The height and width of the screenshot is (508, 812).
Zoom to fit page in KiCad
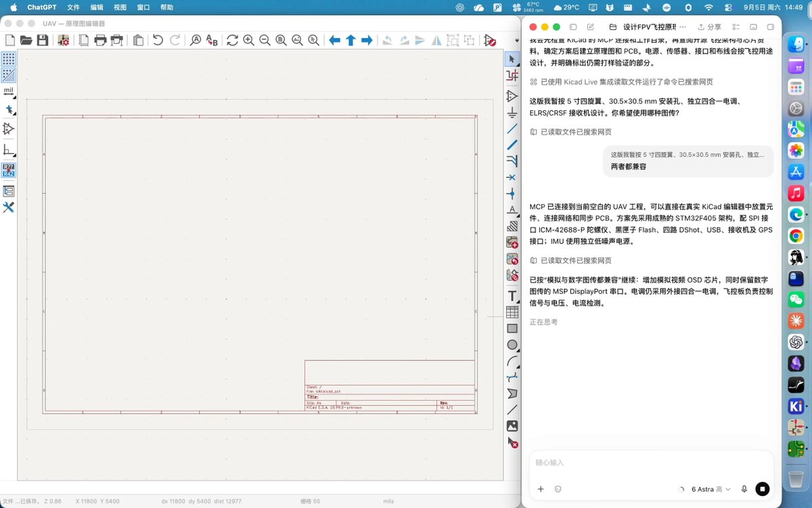click(x=281, y=41)
